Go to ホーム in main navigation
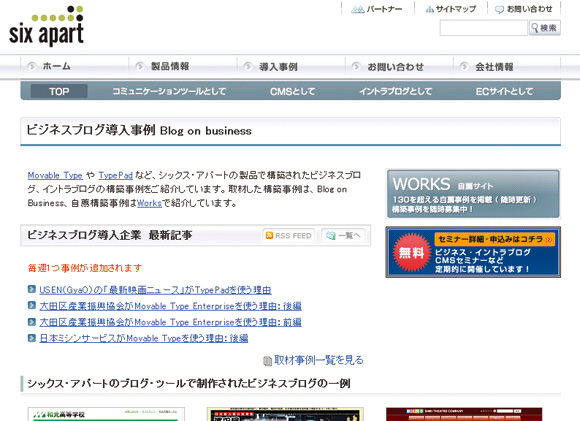 (56, 66)
